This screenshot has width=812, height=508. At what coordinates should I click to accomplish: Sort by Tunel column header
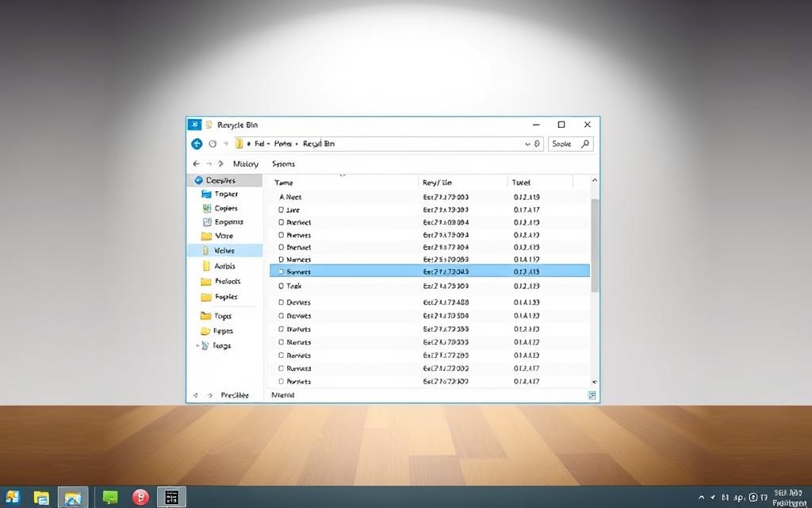coord(521,183)
